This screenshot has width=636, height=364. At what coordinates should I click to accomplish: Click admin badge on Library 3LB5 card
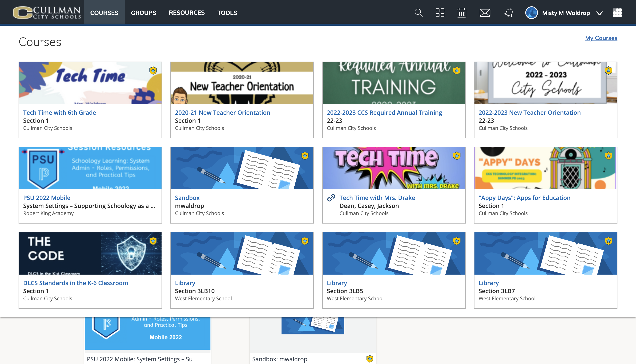pyautogui.click(x=457, y=241)
